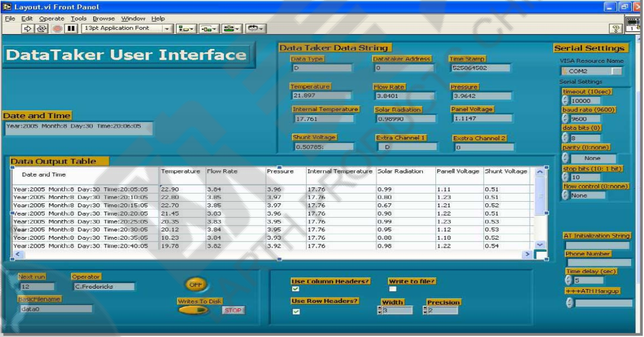This screenshot has height=337, width=644.
Task: Click the +++ATH Hangup stepper arrows
Action: [x=569, y=302]
